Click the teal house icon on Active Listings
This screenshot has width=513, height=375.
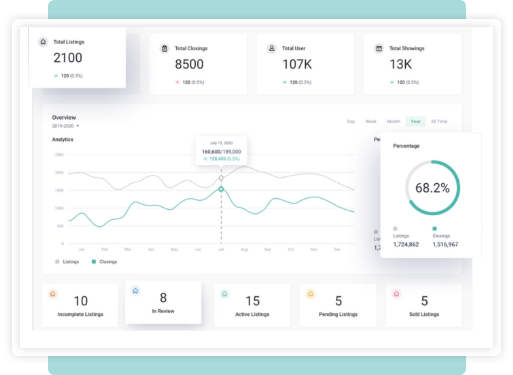225,294
